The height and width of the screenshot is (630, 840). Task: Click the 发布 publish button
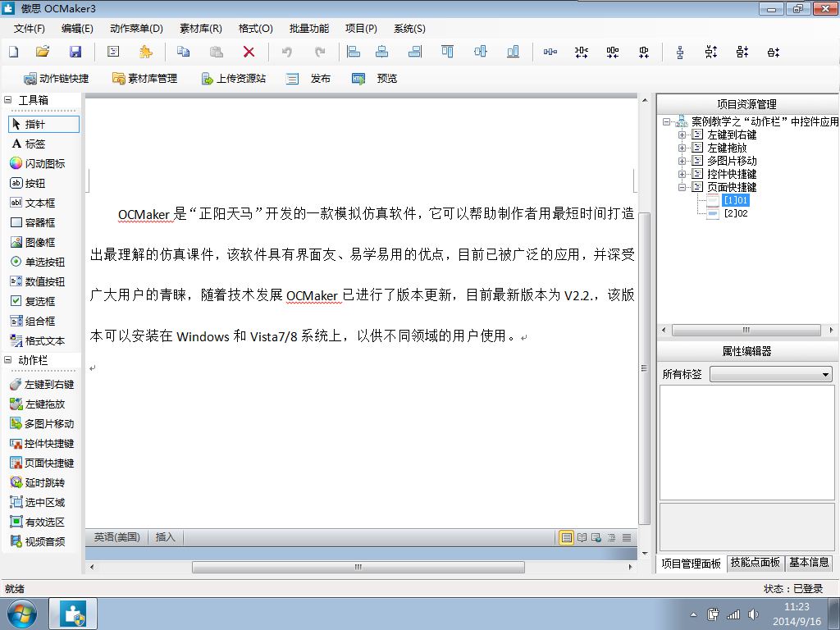click(x=308, y=79)
